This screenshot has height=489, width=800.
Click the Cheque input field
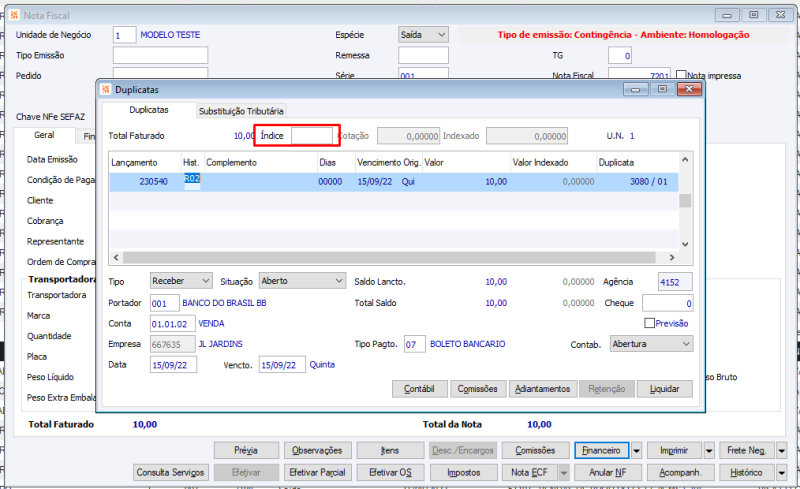[667, 303]
